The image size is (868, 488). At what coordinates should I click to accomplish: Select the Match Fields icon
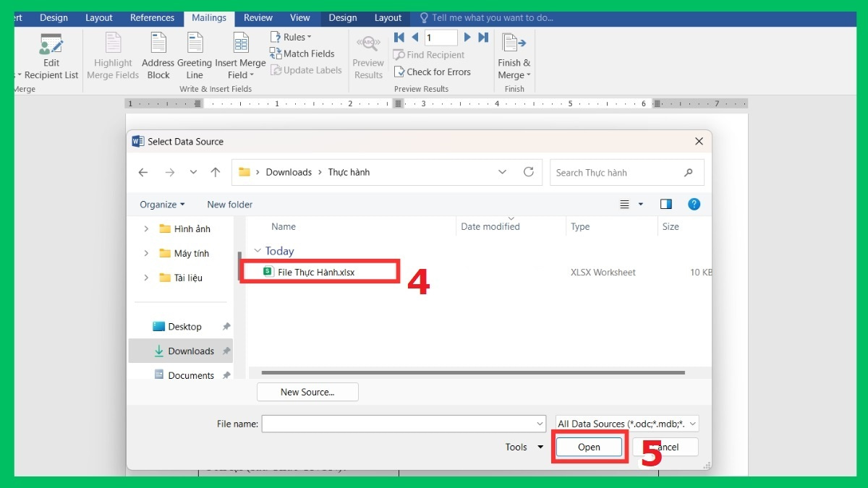coord(276,53)
